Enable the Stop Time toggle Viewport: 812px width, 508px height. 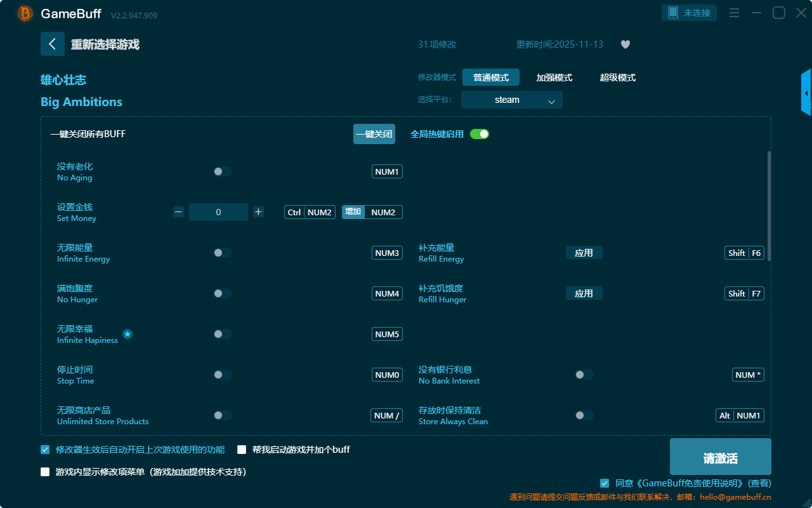[x=223, y=375]
